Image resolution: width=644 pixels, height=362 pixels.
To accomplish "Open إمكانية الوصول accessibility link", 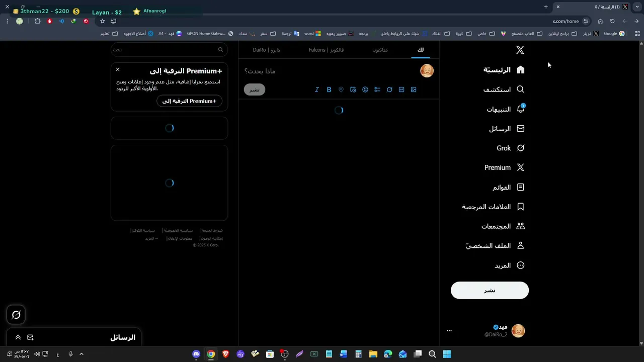I will tap(211, 238).
